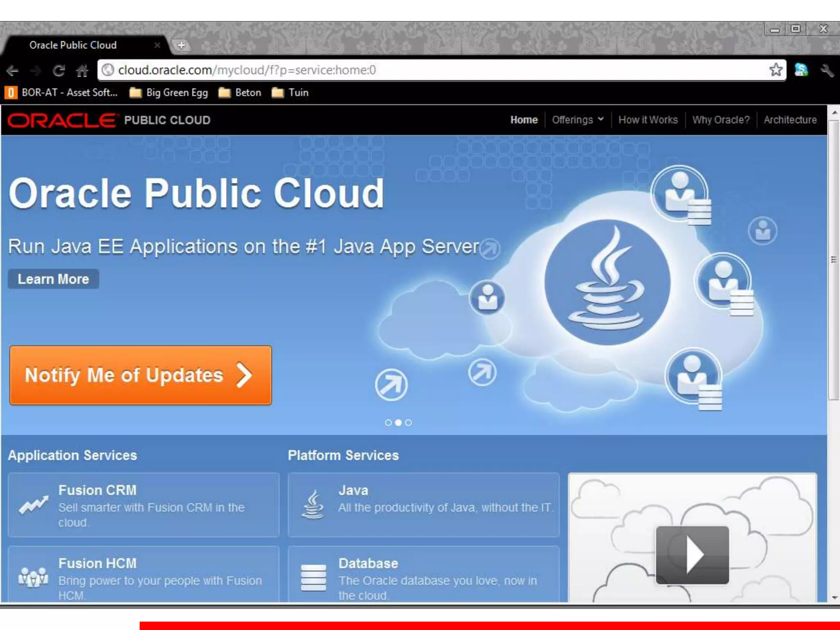Select the first carousel slide dot
Image resolution: width=840 pixels, height=630 pixels.
pyautogui.click(x=388, y=423)
